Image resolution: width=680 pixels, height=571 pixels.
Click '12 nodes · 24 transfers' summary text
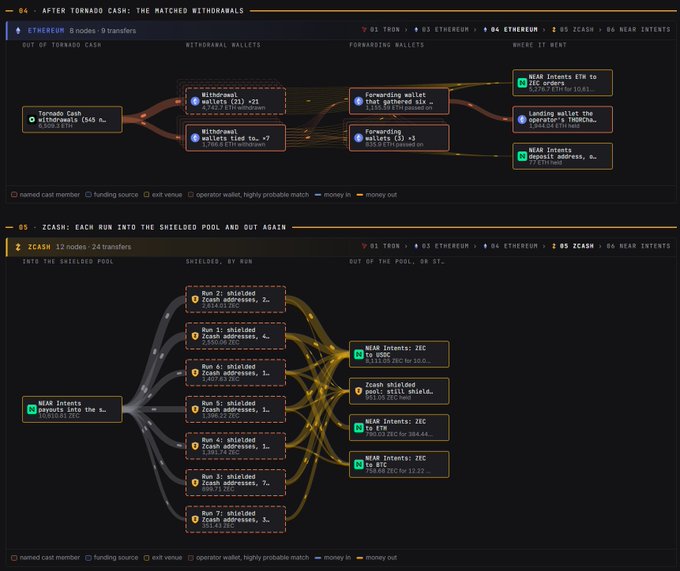93,247
